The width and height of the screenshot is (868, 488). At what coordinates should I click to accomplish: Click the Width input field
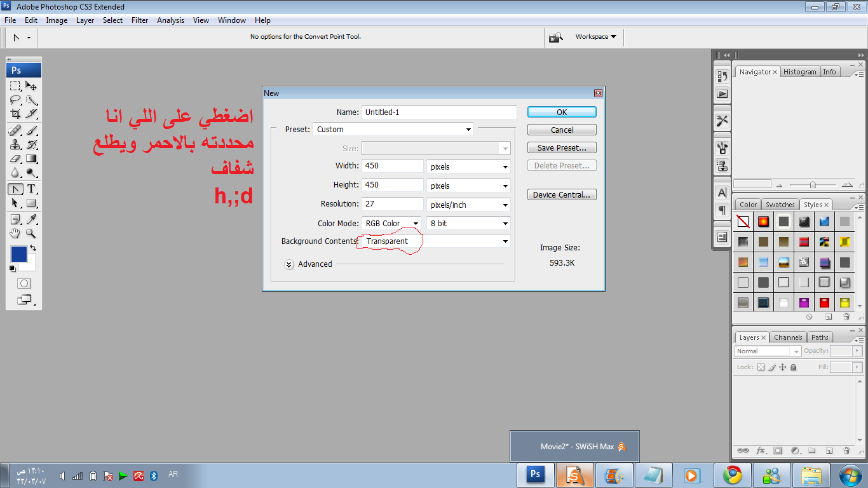pyautogui.click(x=392, y=166)
